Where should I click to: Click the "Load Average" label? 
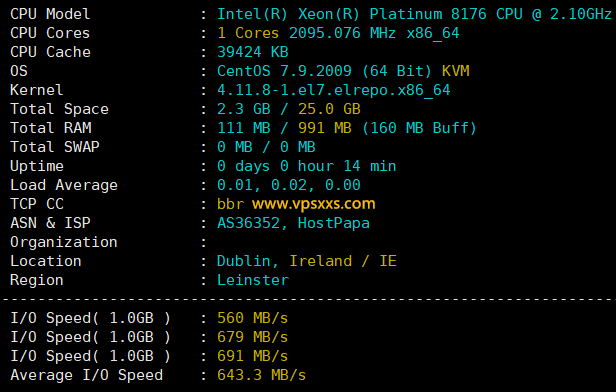pyautogui.click(x=64, y=185)
